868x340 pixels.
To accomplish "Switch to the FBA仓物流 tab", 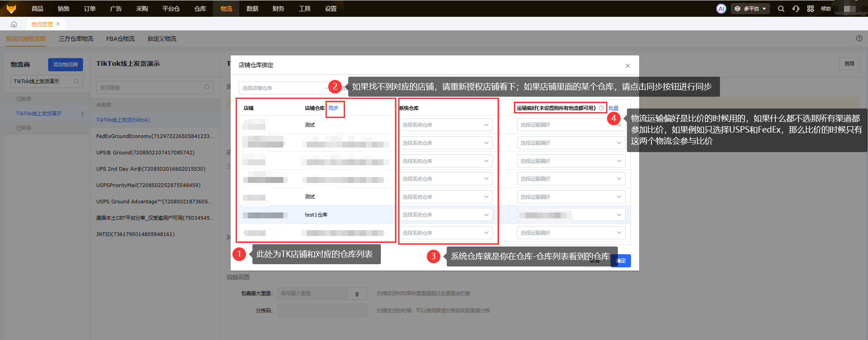I will point(120,39).
